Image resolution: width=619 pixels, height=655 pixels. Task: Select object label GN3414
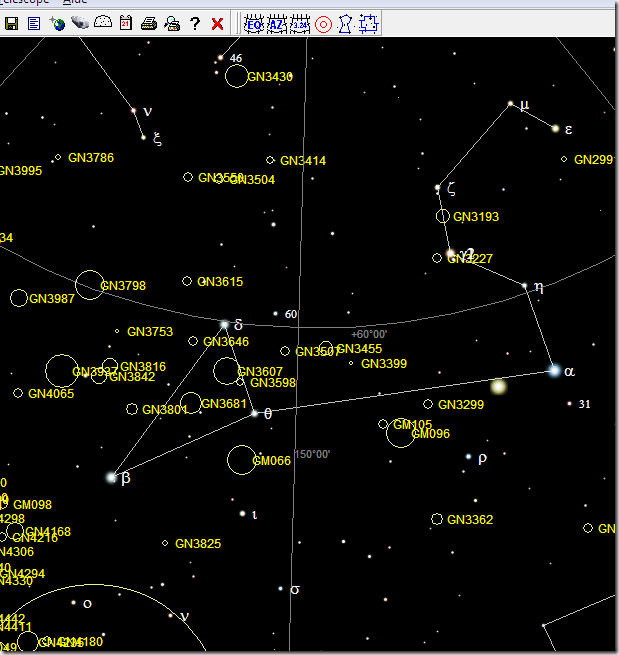point(303,161)
